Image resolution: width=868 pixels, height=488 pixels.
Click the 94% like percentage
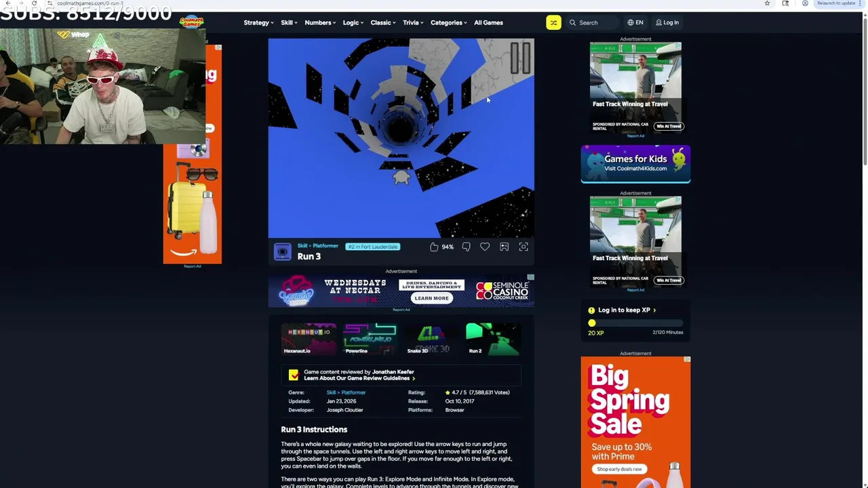coord(448,247)
